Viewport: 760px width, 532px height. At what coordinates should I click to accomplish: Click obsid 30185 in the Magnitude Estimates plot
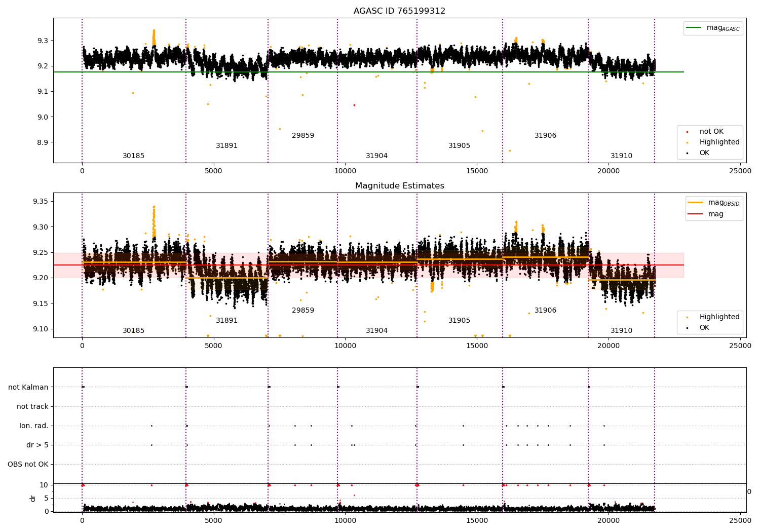pyautogui.click(x=133, y=331)
